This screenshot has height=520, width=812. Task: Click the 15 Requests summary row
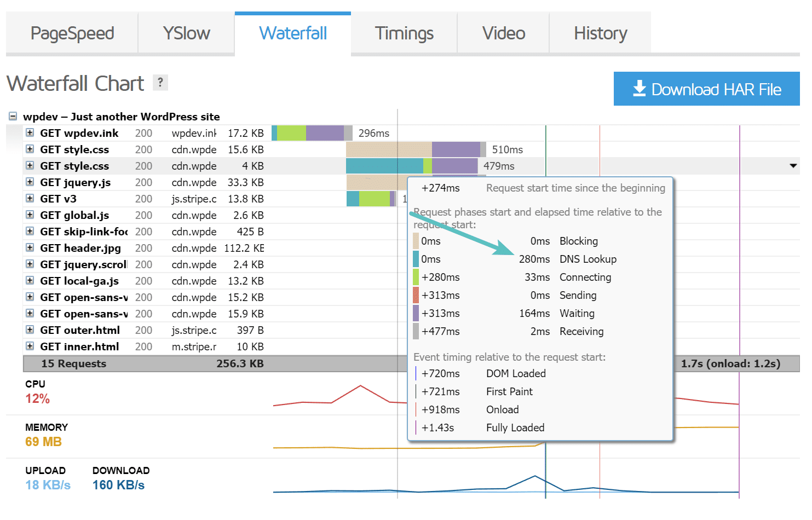tap(74, 363)
